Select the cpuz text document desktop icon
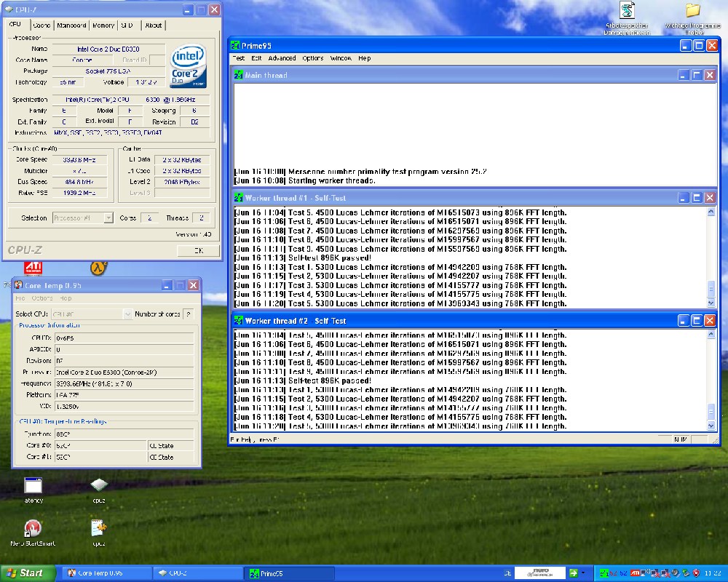The width and height of the screenshot is (728, 582). (99, 533)
